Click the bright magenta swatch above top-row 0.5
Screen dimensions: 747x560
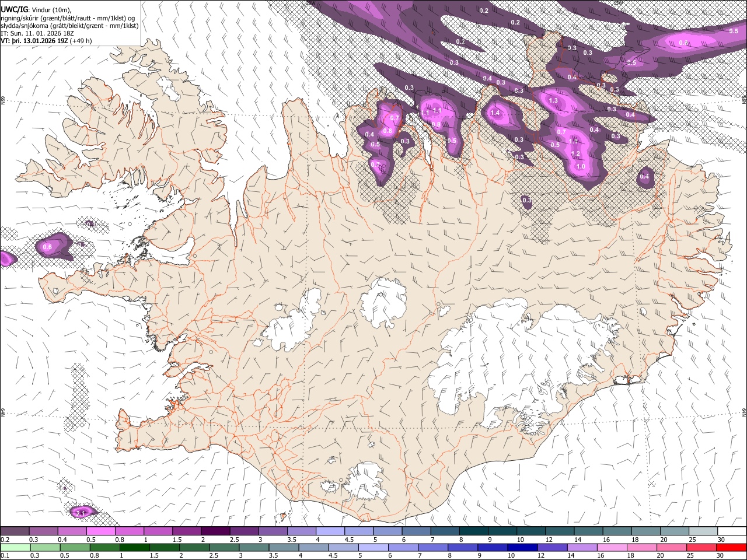pos(100,531)
